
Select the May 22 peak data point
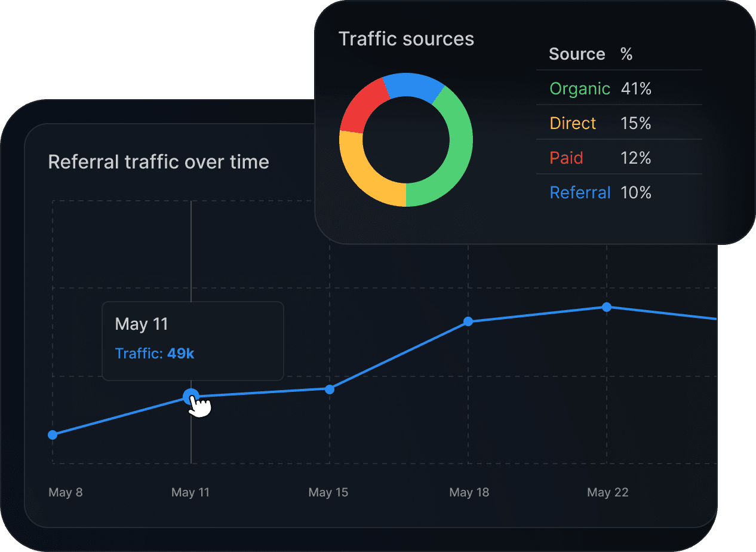607,307
